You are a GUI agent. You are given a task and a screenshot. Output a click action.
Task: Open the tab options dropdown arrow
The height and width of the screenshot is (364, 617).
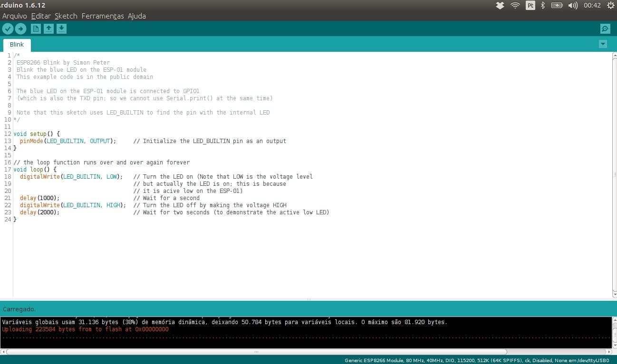(603, 44)
